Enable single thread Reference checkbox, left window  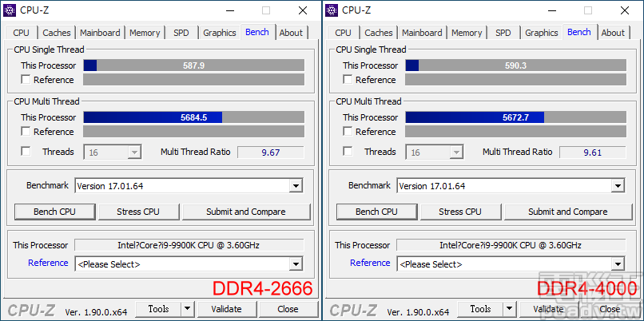click(26, 80)
